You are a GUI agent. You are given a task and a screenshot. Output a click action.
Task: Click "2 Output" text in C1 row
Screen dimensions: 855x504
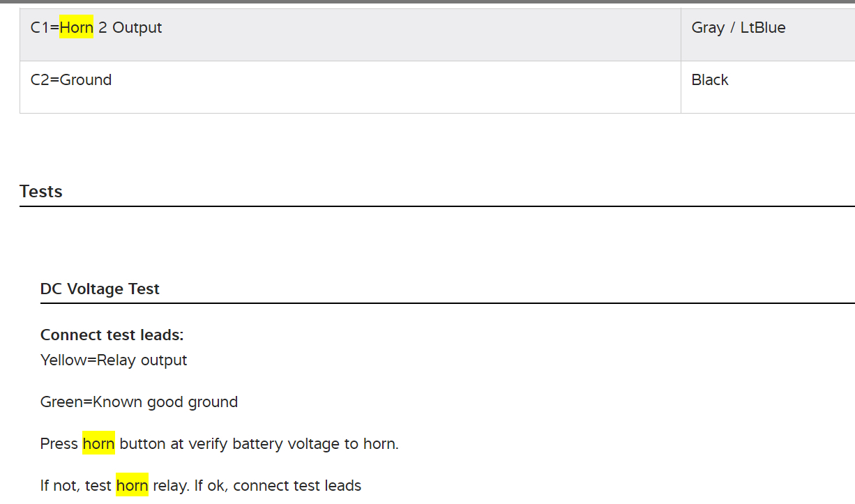click(x=130, y=28)
